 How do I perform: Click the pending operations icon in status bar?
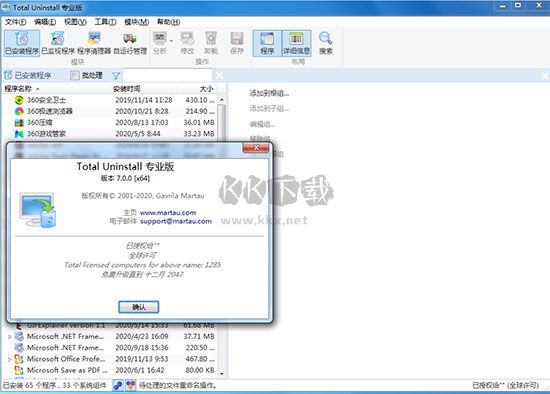131,386
